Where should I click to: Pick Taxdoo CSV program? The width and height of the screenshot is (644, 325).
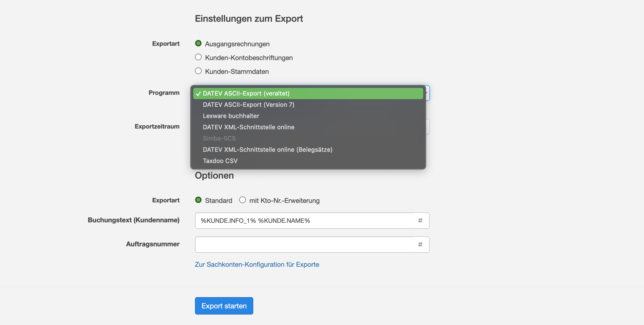[x=308, y=161]
